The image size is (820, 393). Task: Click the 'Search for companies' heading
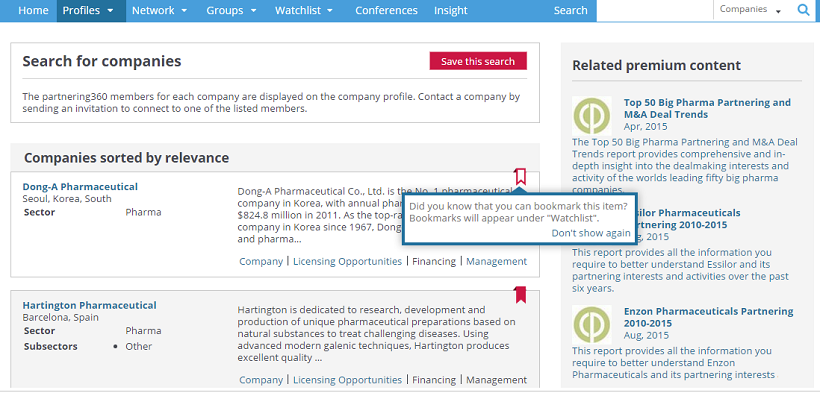point(102,61)
